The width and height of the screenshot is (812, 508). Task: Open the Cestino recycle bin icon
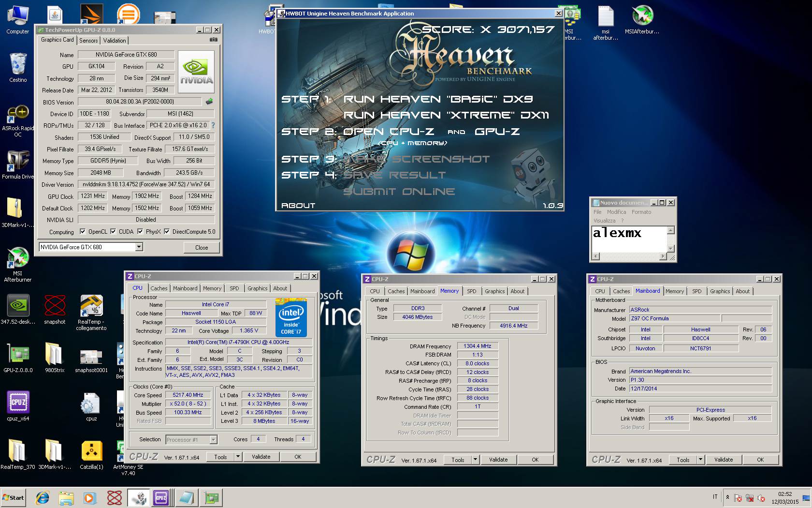[x=17, y=68]
